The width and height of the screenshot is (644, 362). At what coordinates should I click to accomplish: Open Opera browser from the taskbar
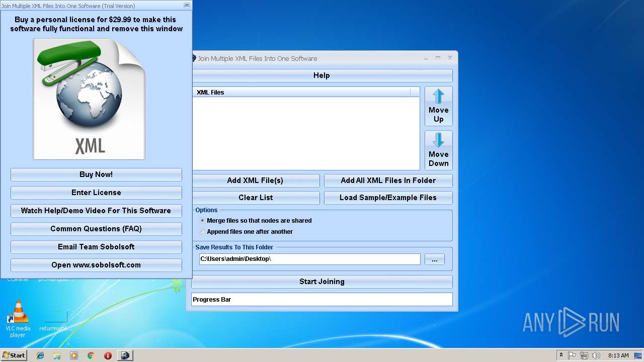coord(108,355)
